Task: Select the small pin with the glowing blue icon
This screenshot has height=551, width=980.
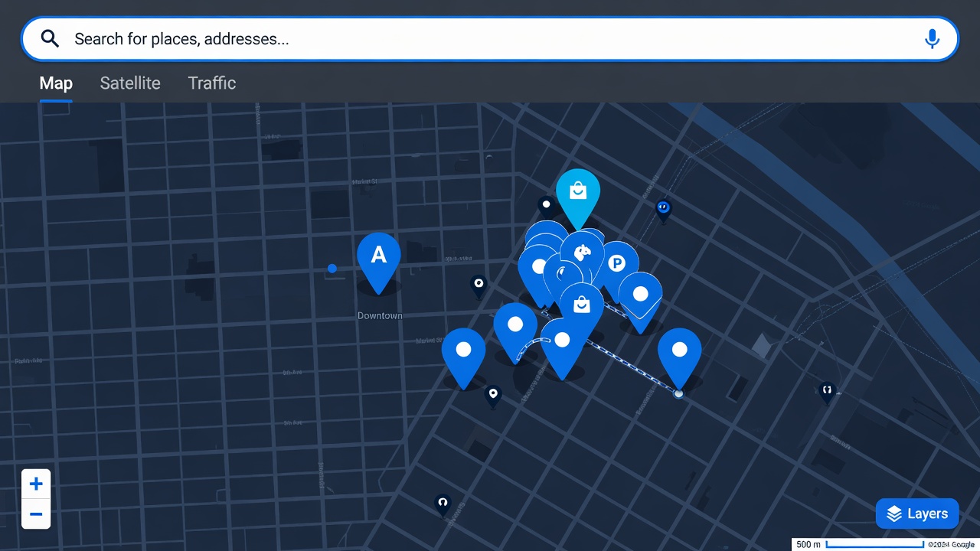Action: 664,210
